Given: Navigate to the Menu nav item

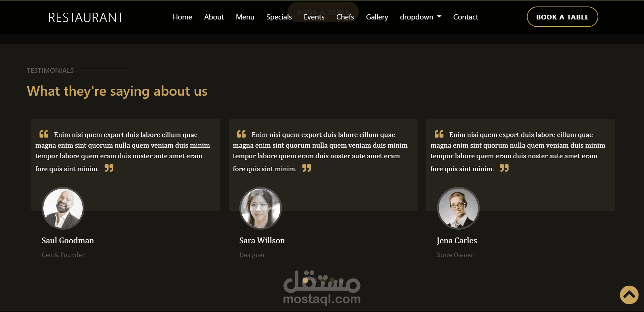Looking at the screenshot, I should [245, 17].
